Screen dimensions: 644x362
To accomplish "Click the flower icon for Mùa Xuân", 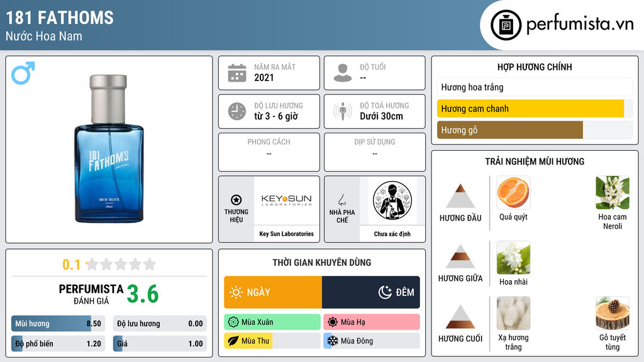I will 233,322.
